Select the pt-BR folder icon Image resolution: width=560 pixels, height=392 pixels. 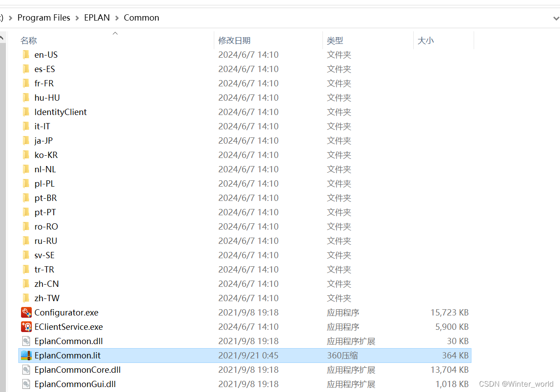point(26,198)
